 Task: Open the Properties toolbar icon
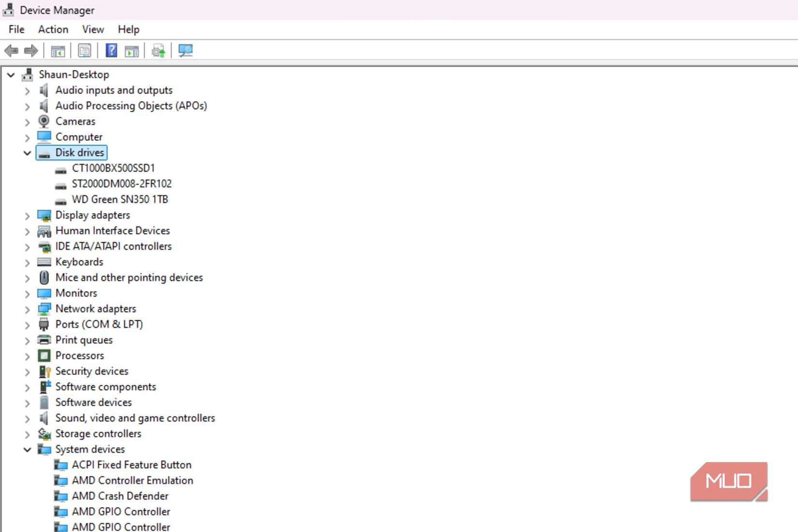[x=84, y=50]
